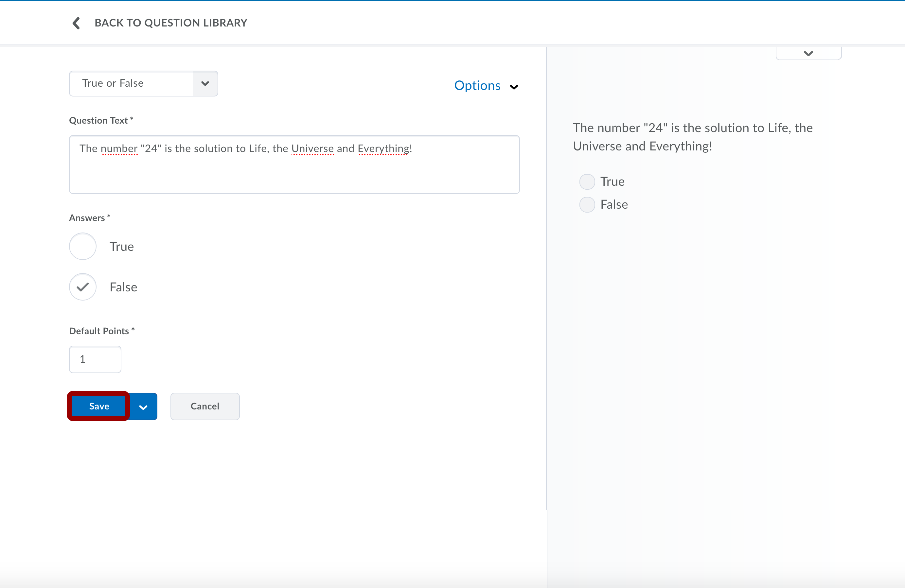
Task: Click the chevron beside Options
Action: pos(514,87)
